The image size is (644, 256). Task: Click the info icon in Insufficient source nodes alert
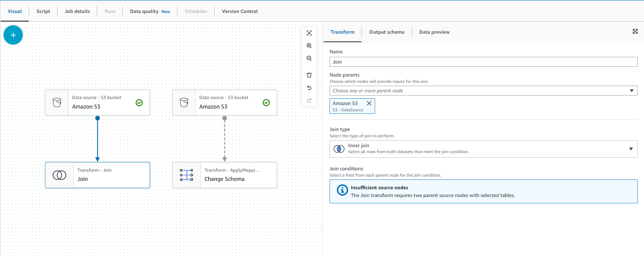pyautogui.click(x=343, y=190)
